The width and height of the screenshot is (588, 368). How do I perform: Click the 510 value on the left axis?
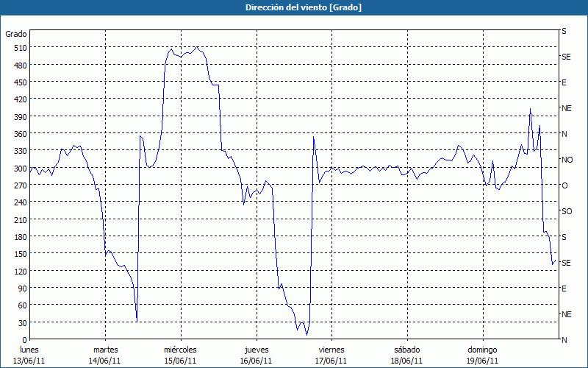(x=20, y=48)
